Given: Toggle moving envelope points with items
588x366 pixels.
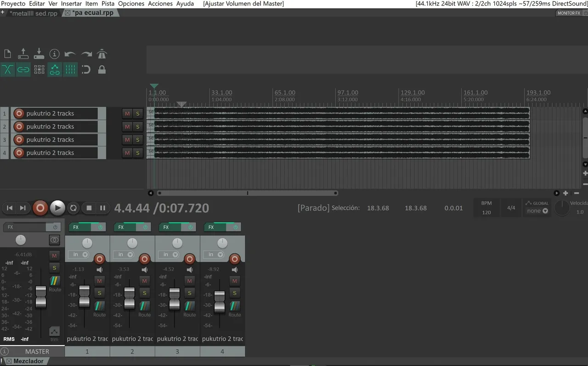Looking at the screenshot, I should 55,70.
